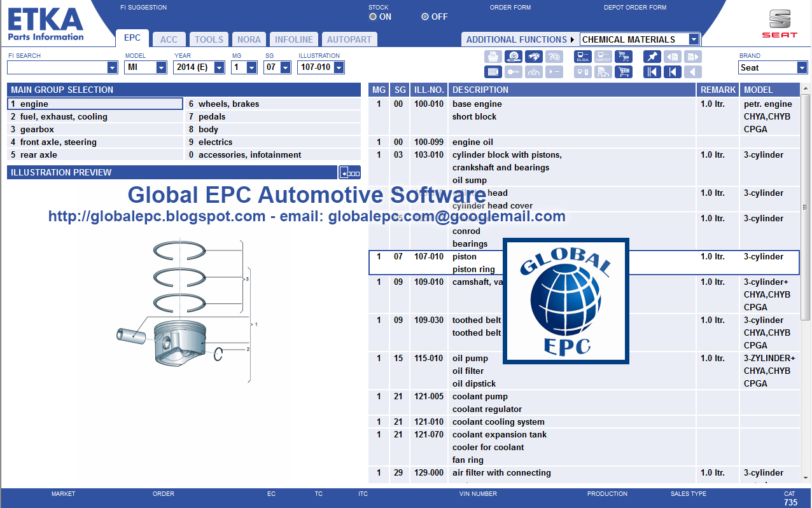This screenshot has width=812, height=508.
Task: Toggle the list view icon
Action: 493,72
